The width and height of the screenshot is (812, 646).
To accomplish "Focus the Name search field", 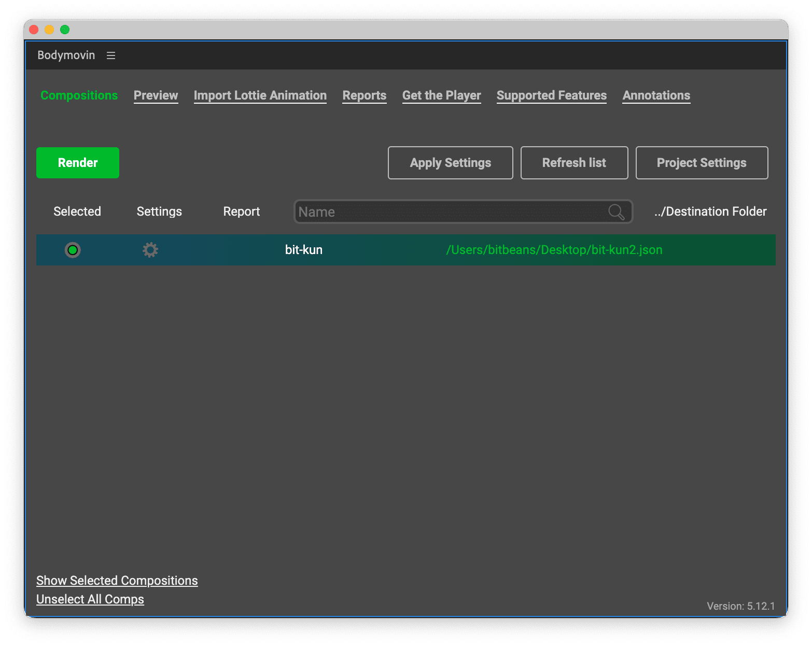I will coord(451,212).
